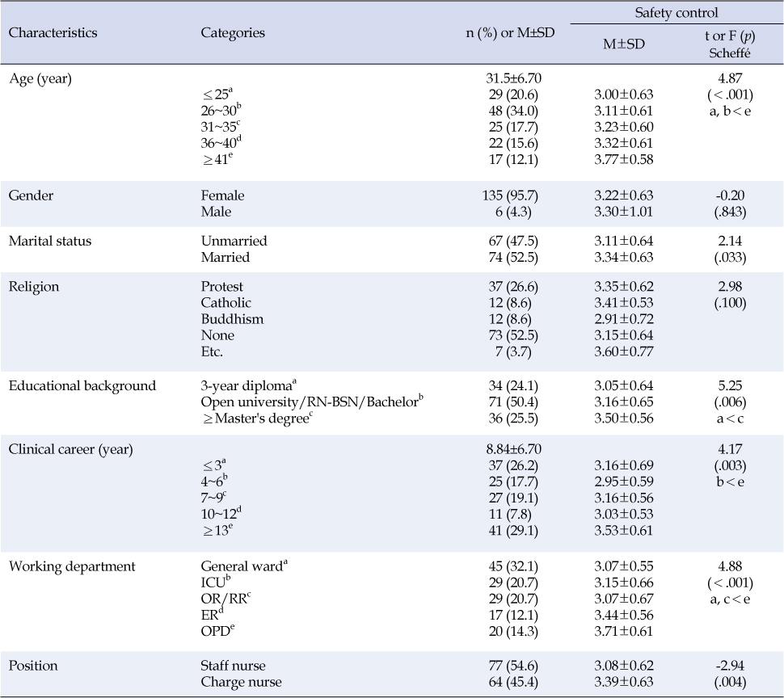Screen dimensions: 784x698
Task: Click the Marital status label
Action: tap(50, 241)
